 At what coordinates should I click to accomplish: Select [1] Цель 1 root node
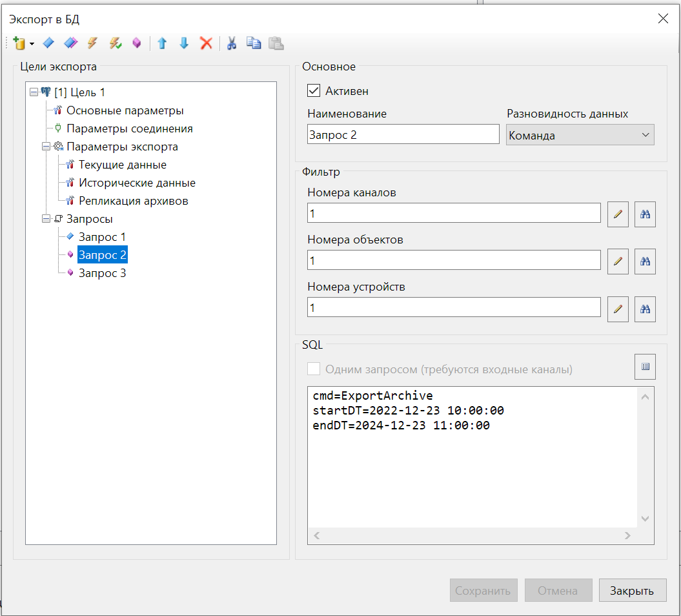(79, 92)
